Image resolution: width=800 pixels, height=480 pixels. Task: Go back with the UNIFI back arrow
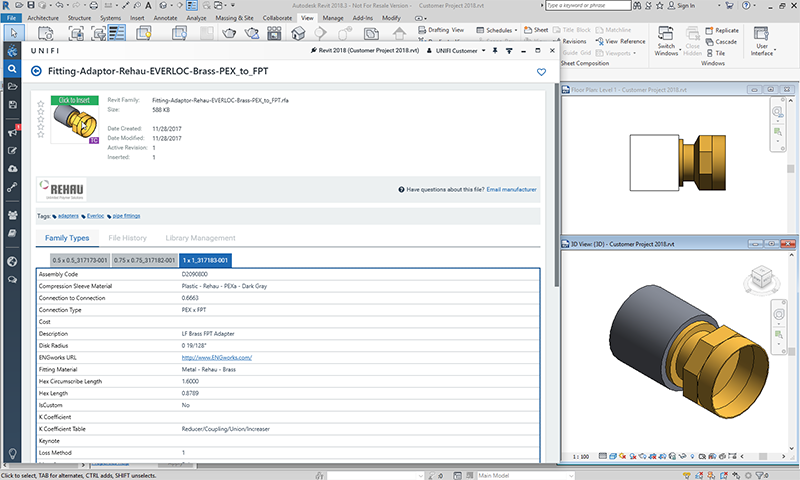point(36,71)
